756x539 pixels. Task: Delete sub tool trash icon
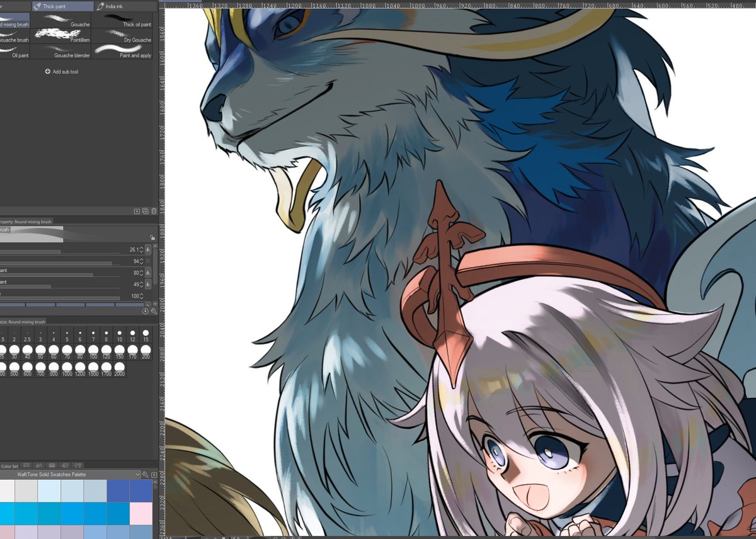point(153,211)
